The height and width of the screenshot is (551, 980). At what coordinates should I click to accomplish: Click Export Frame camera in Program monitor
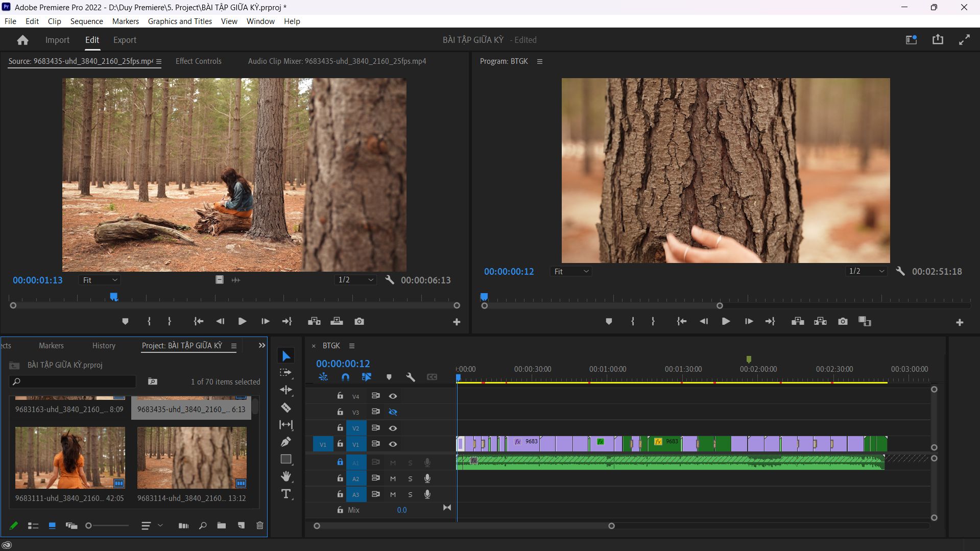tap(843, 321)
